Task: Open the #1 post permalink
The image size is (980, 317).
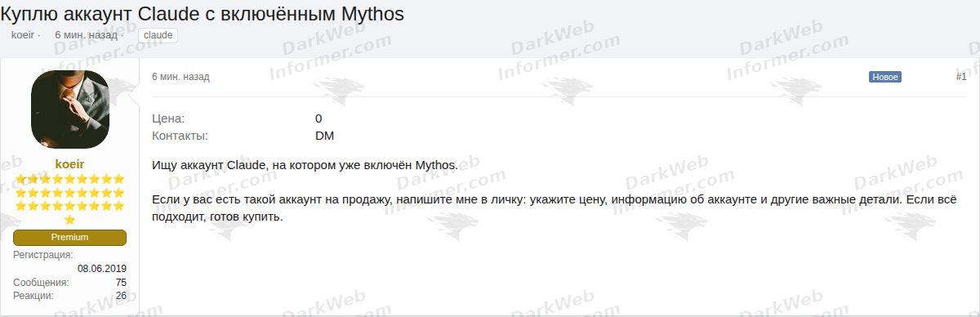Action: coord(961,77)
